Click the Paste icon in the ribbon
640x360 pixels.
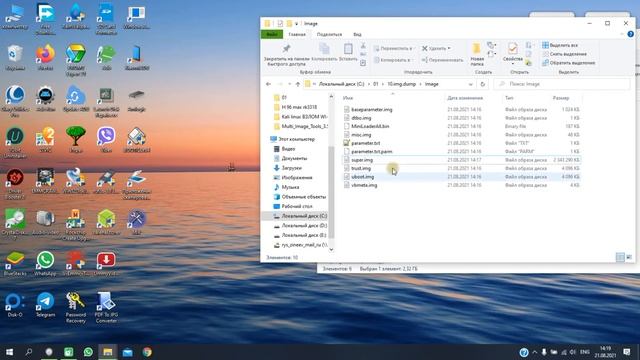pyautogui.click(x=348, y=49)
